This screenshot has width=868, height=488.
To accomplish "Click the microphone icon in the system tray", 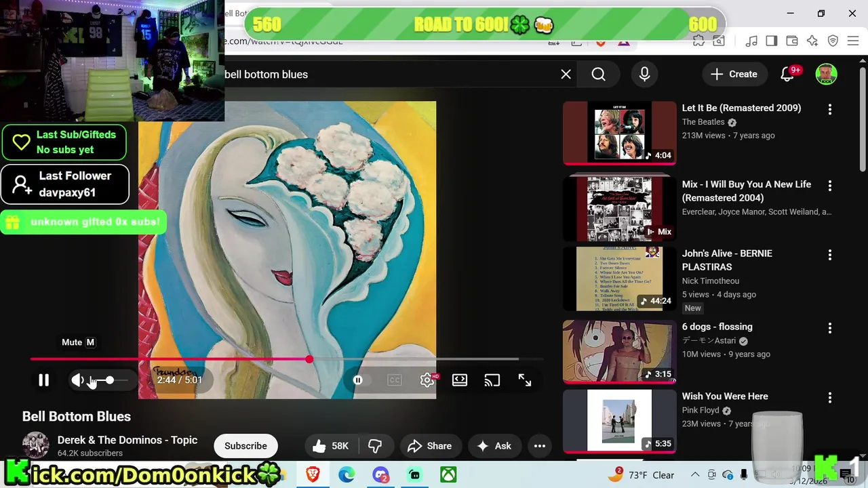I will [744, 475].
